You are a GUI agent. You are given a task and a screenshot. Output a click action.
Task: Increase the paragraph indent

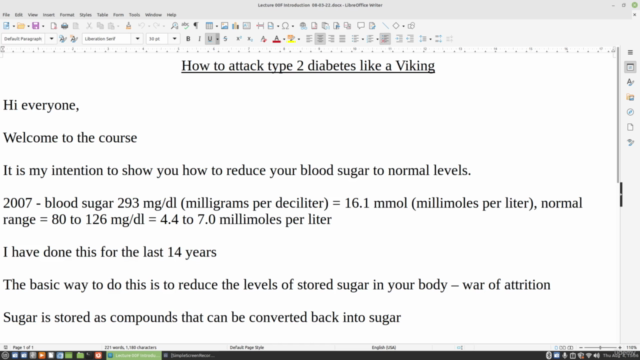tap(399, 39)
